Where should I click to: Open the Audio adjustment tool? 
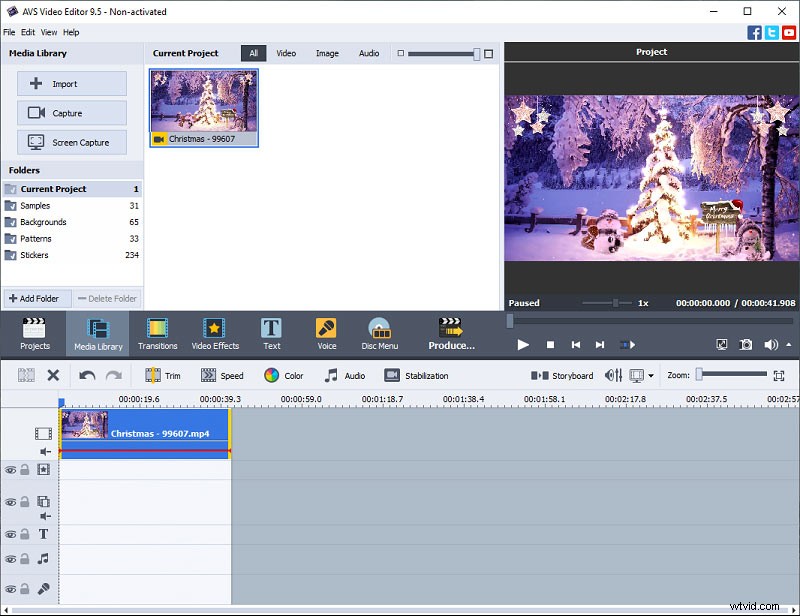(x=345, y=376)
